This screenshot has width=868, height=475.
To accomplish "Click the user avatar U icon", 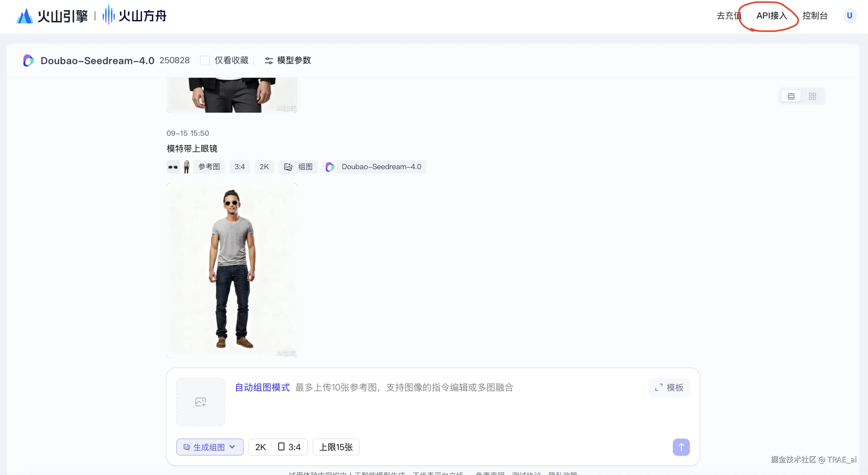I will coord(849,15).
